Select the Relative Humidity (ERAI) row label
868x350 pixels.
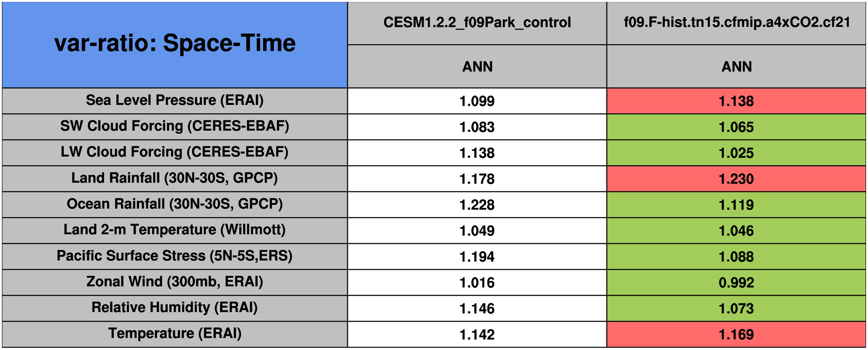click(175, 308)
